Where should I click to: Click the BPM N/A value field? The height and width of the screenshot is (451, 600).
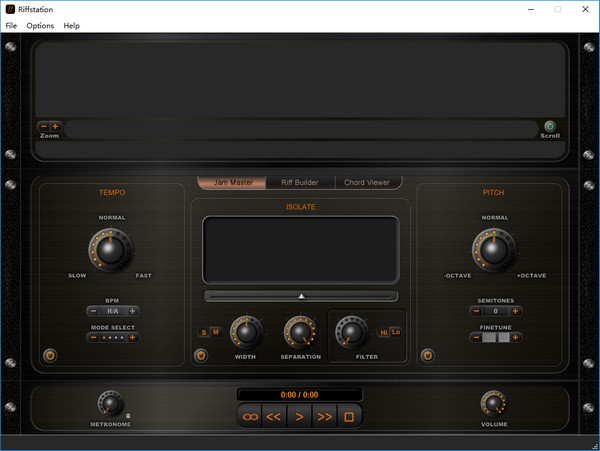pyautogui.click(x=112, y=311)
